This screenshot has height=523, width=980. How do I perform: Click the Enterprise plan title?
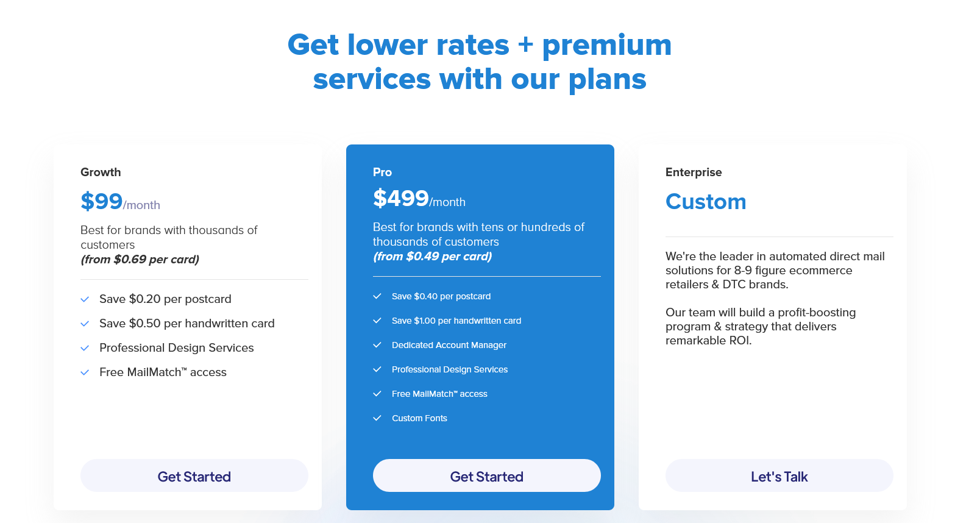pos(693,173)
